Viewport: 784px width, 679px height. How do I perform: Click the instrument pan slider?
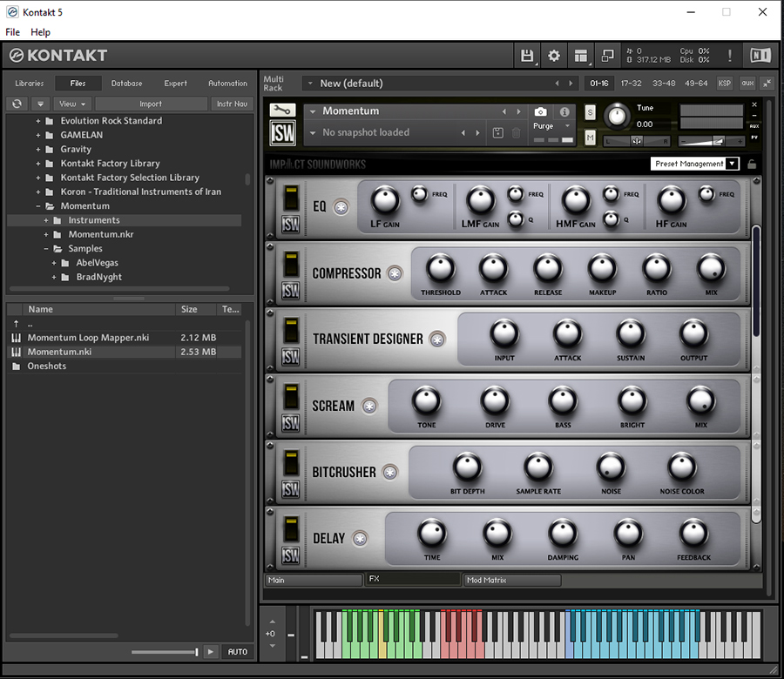(x=636, y=141)
